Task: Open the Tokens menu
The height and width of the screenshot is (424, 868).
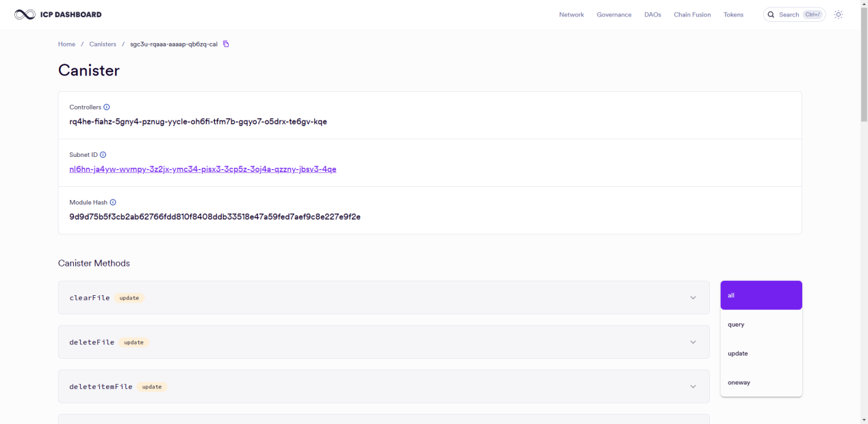Action: pos(733,14)
